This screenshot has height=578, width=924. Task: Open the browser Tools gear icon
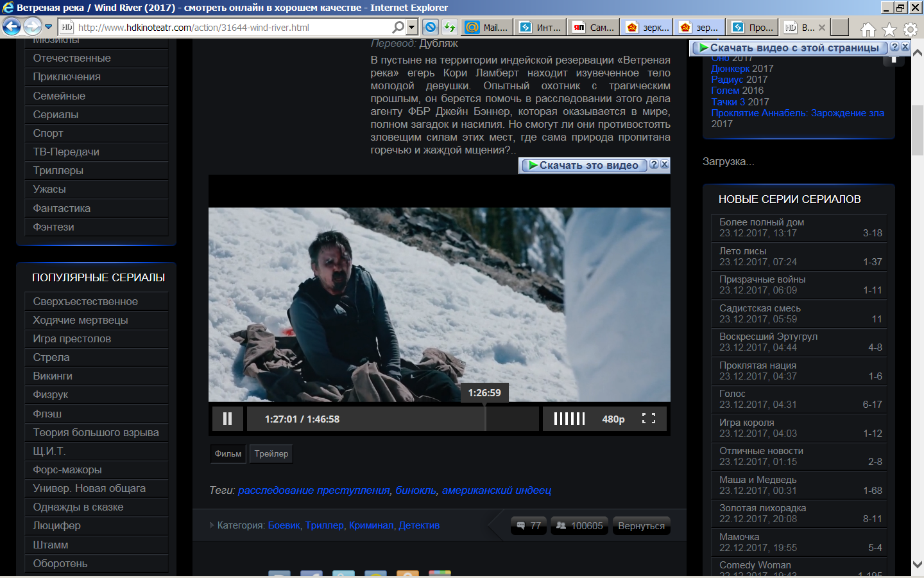pos(911,30)
